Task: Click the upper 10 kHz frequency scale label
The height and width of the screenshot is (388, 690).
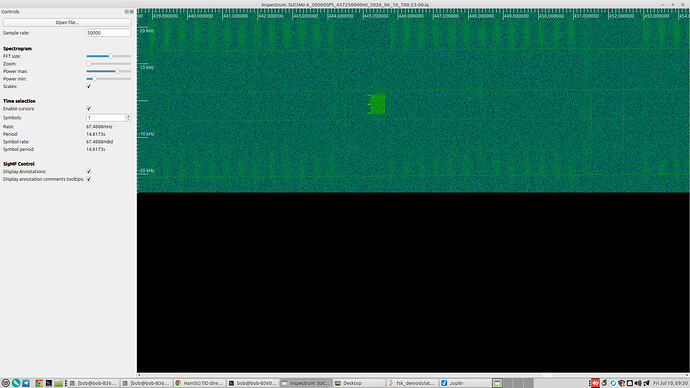Action: [x=147, y=67]
